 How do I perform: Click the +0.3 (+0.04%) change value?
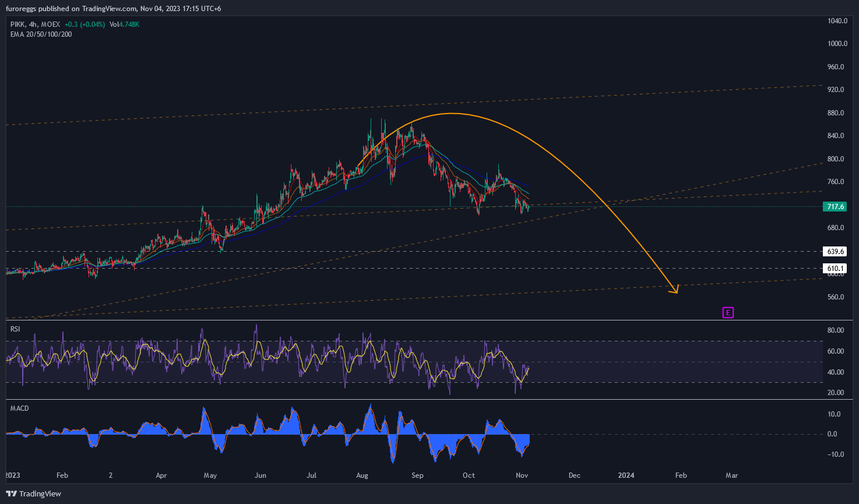click(x=85, y=24)
